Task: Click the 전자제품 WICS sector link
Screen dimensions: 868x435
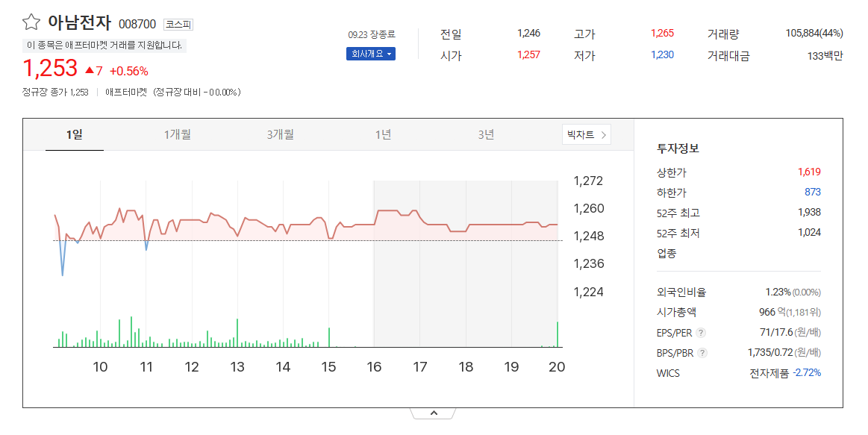Action: tap(769, 373)
